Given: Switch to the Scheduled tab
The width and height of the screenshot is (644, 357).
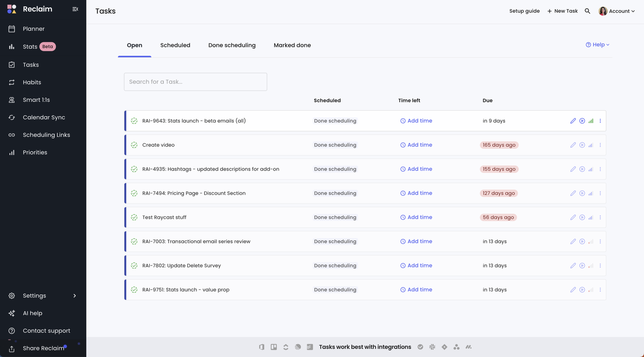Looking at the screenshot, I should (x=175, y=45).
